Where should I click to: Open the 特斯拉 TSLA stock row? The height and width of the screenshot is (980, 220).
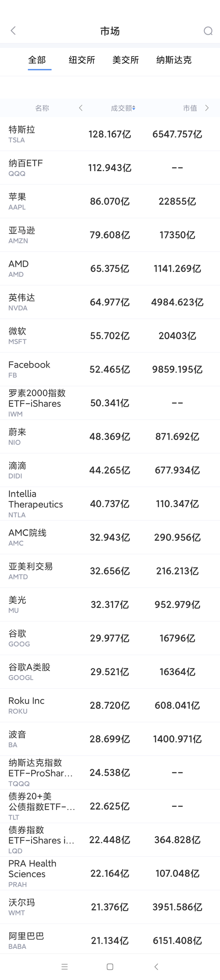pos(110,134)
